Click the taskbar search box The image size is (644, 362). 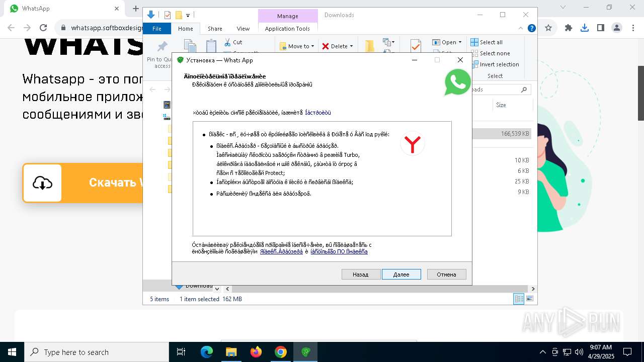pos(97,352)
